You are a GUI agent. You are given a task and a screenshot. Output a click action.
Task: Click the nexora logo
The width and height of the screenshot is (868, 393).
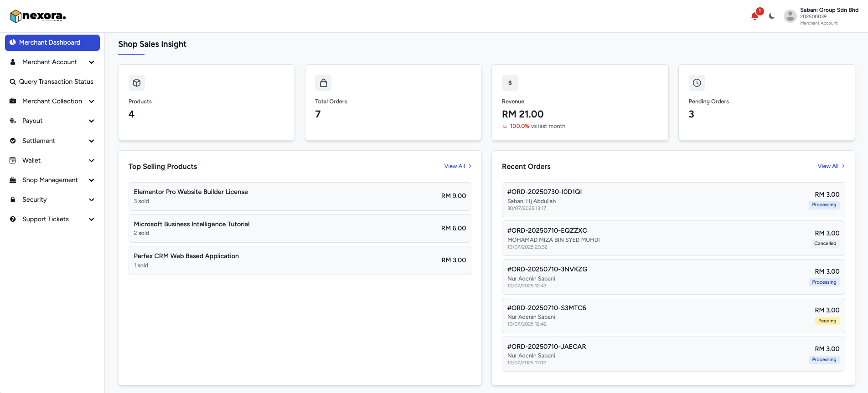(38, 16)
